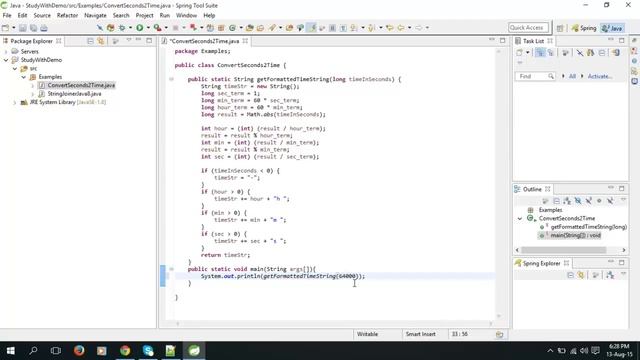The height and width of the screenshot is (360, 640).
Task: Select the Package Explorer tab
Action: coord(31,41)
